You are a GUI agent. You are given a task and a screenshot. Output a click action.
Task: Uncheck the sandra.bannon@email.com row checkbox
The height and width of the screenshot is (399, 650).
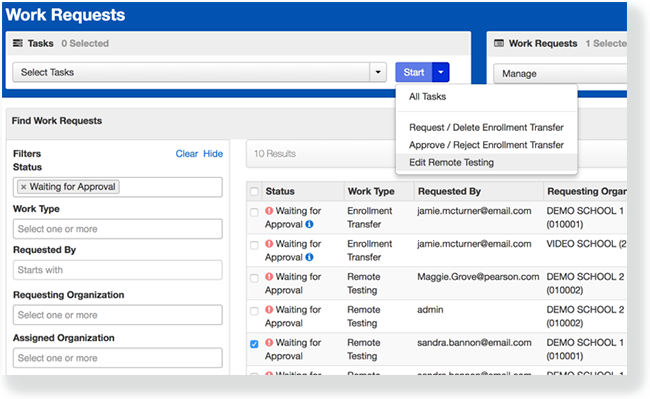tap(254, 344)
